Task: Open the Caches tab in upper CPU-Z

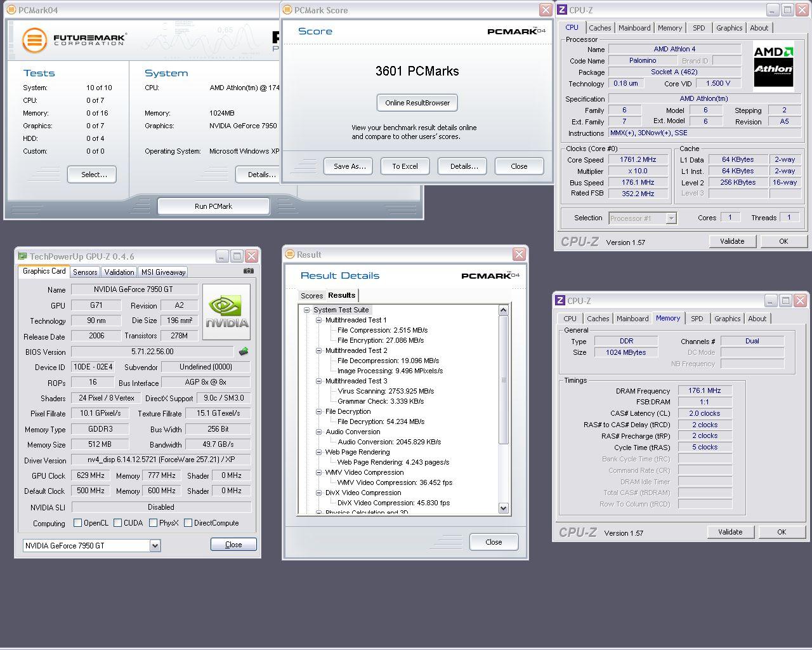Action: point(599,28)
